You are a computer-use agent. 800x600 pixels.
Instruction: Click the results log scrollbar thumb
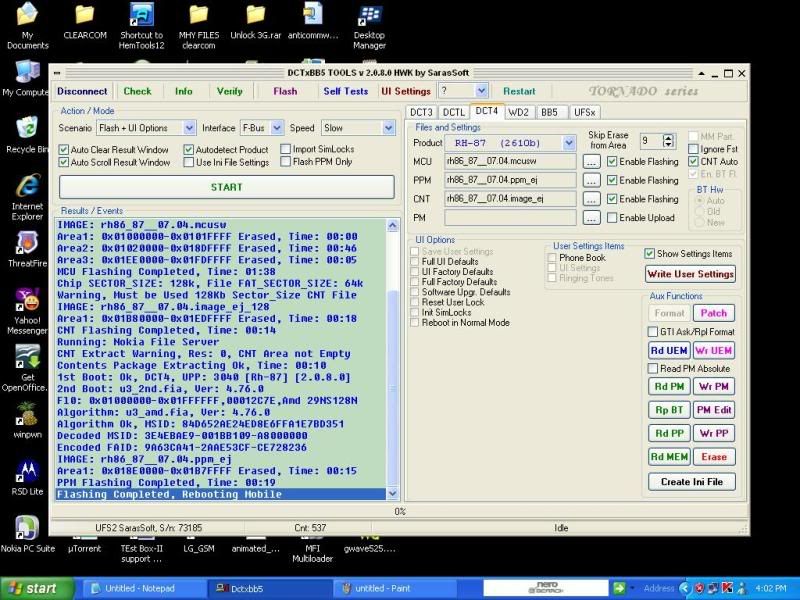pos(392,388)
